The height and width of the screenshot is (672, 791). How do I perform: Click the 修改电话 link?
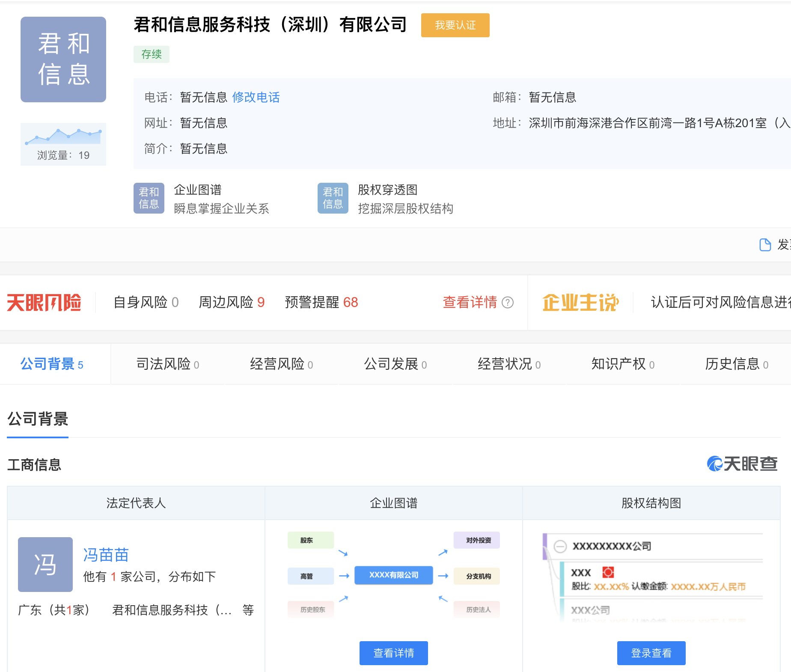pyautogui.click(x=256, y=97)
